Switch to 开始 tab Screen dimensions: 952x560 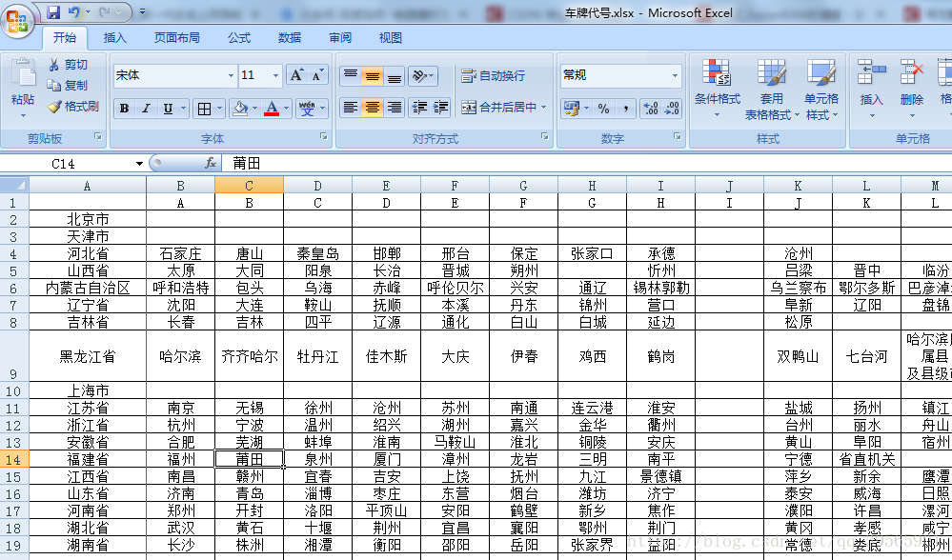pos(65,37)
